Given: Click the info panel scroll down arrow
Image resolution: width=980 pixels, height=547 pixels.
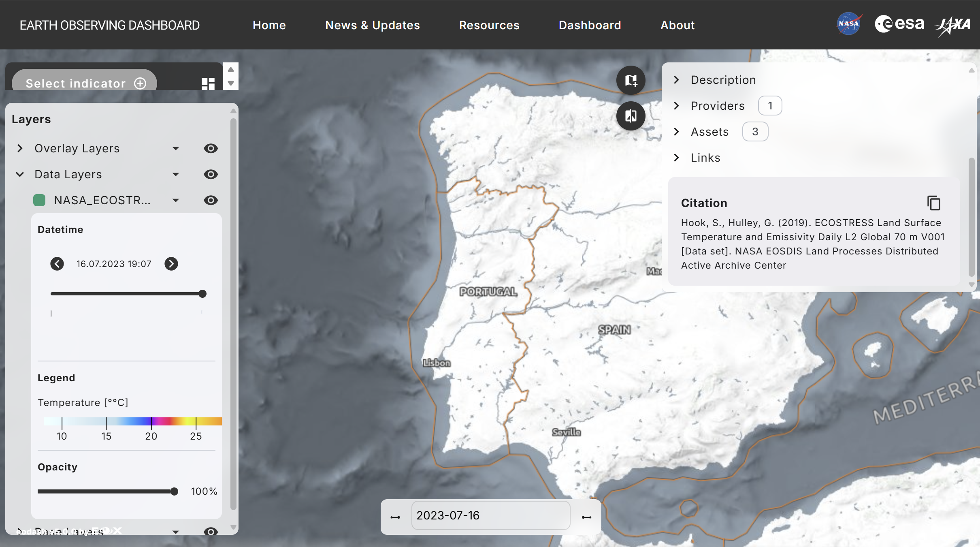Looking at the screenshot, I should 971,284.
